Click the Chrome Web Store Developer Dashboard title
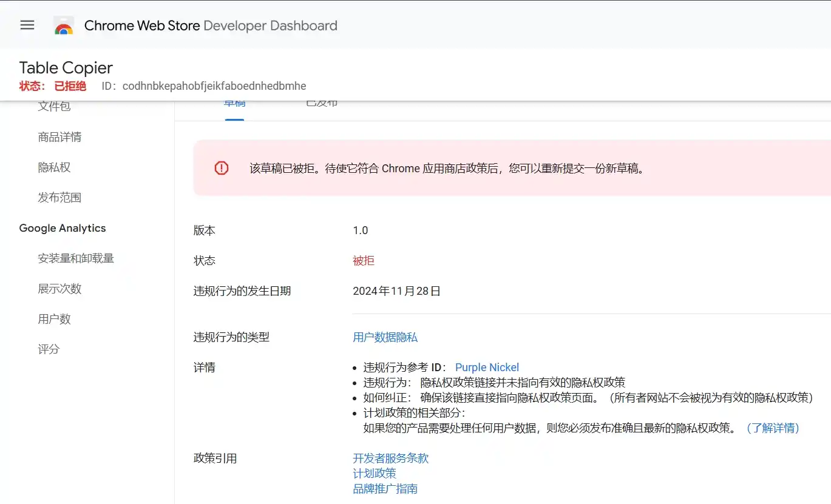The image size is (831, 504). click(x=211, y=25)
